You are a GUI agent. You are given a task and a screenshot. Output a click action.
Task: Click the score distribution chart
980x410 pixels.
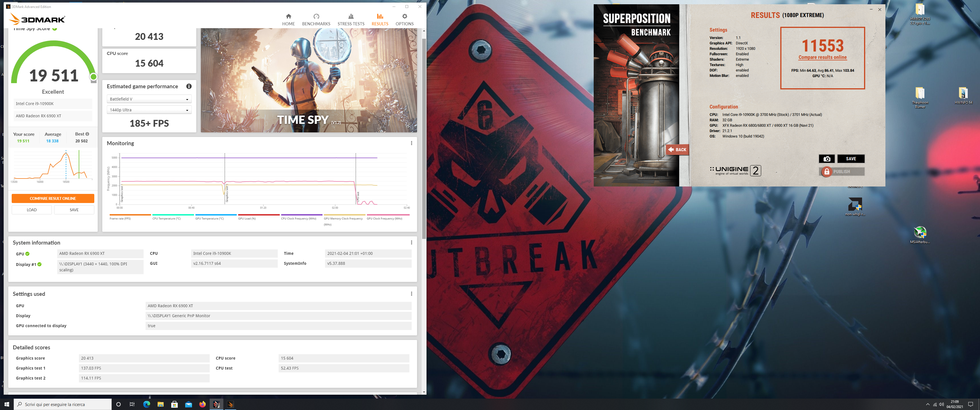point(53,166)
